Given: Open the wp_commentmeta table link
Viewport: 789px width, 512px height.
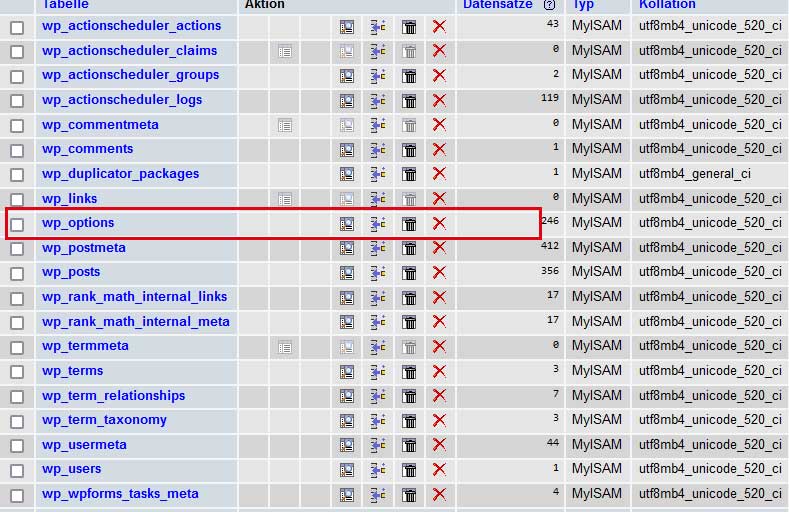Looking at the screenshot, I should [x=100, y=124].
